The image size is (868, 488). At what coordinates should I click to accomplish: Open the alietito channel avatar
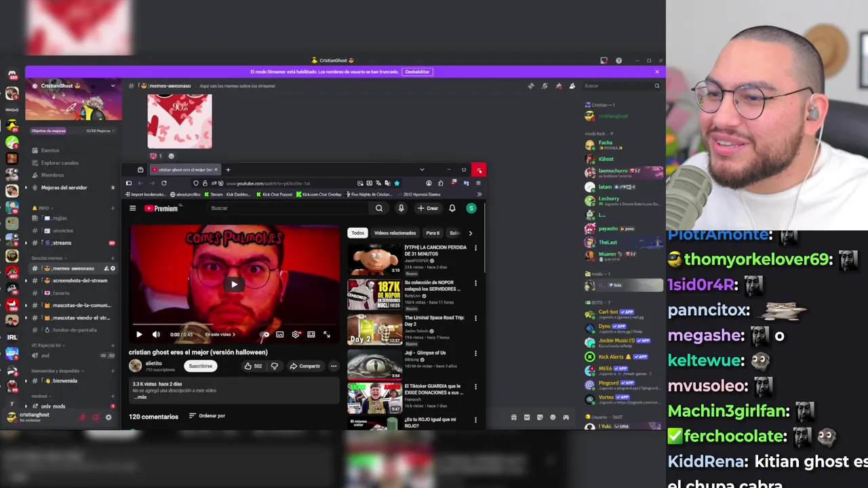click(x=136, y=366)
